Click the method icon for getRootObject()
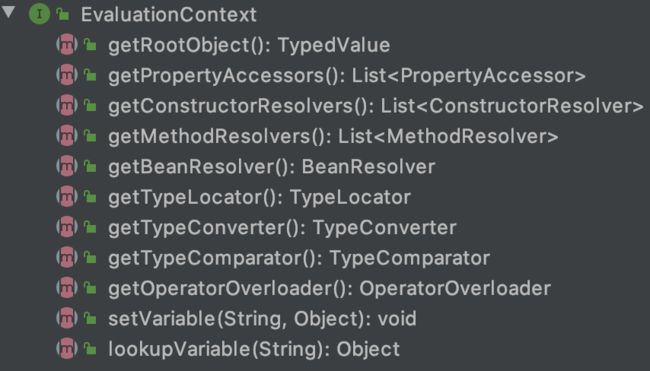Image resolution: width=650 pixels, height=371 pixels. [67, 45]
